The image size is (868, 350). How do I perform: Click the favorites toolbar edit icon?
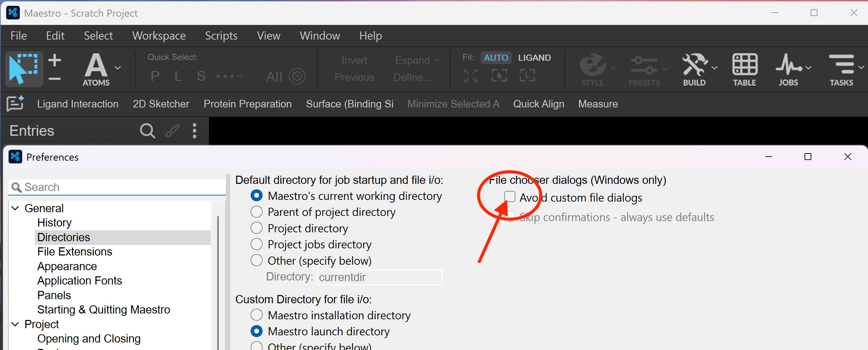coord(15,103)
